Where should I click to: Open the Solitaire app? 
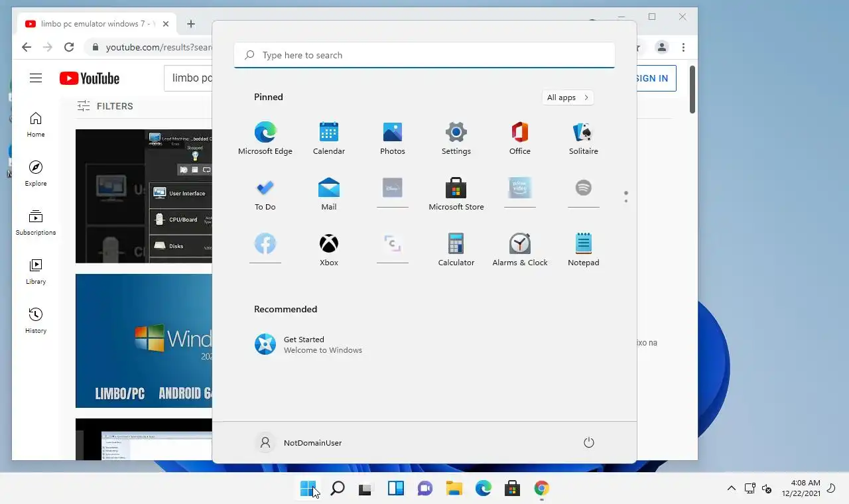pyautogui.click(x=584, y=139)
